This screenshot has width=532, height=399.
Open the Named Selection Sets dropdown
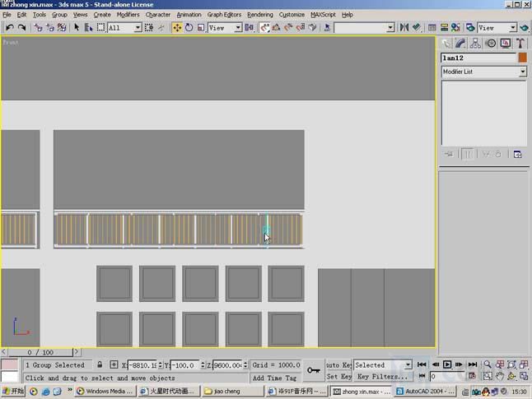tap(390, 27)
